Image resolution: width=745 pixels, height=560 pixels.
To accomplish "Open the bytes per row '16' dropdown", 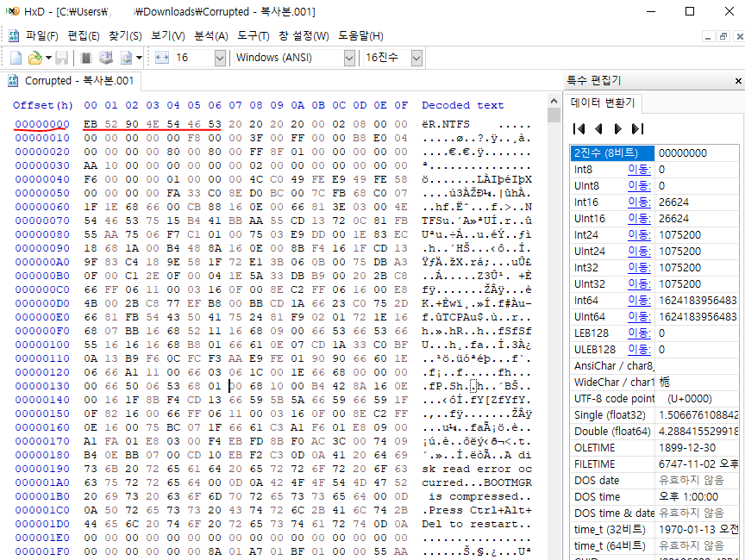I will 220,58.
